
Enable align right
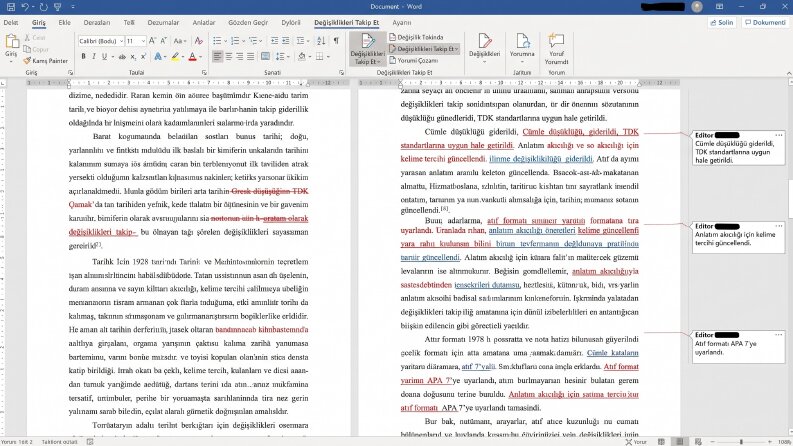point(240,57)
